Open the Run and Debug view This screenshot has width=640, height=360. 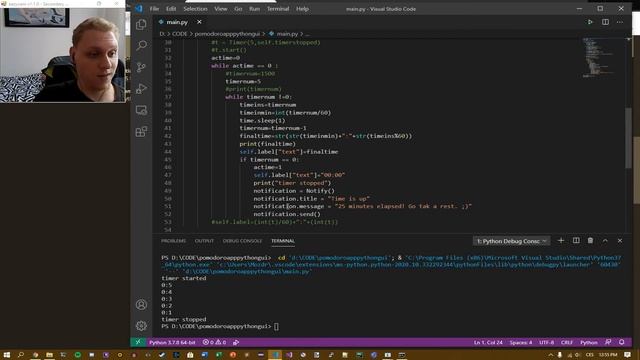[141, 89]
